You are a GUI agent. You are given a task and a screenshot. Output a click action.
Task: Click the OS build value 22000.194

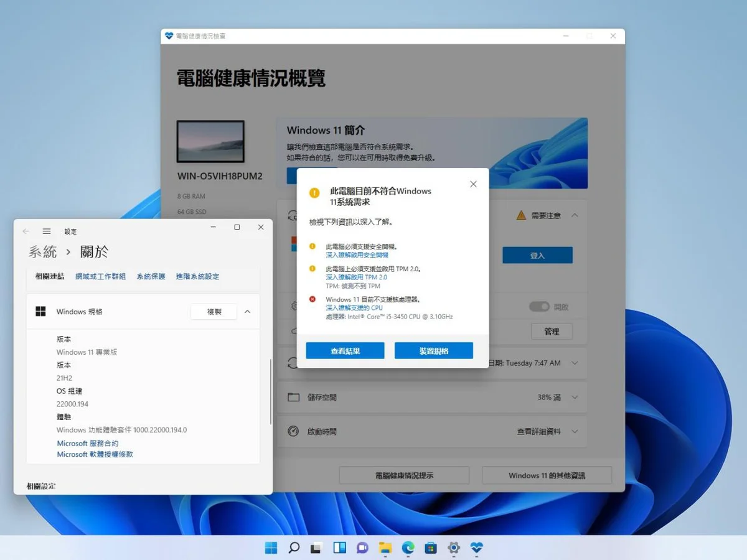pyautogui.click(x=72, y=404)
